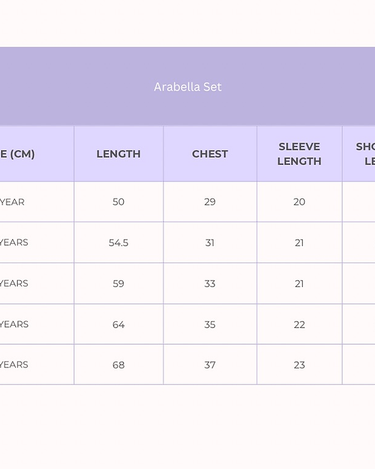Image resolution: width=375 pixels, height=469 pixels.
Task: Click the chest value 29
Action: pyautogui.click(x=210, y=202)
